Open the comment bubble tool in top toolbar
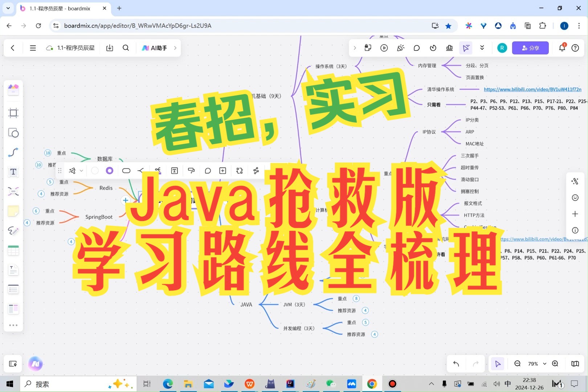The height and width of the screenshot is (392, 588). 416,48
